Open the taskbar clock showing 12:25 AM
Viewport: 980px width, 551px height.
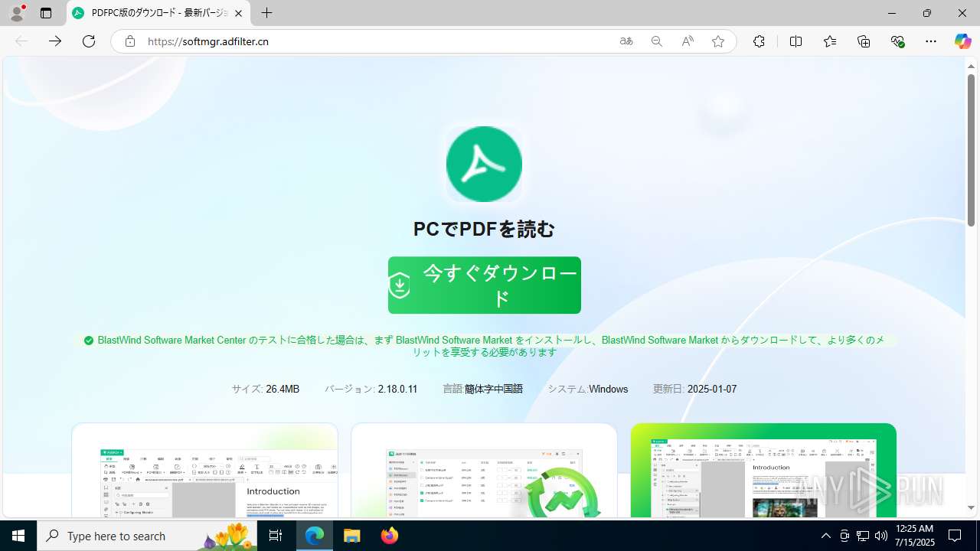point(914,536)
